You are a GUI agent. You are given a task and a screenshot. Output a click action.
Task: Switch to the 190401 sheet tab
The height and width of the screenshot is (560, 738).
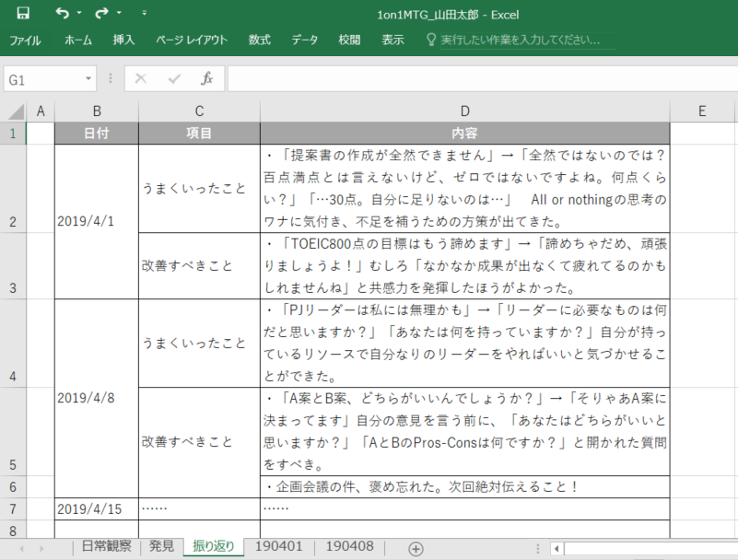pos(278,545)
